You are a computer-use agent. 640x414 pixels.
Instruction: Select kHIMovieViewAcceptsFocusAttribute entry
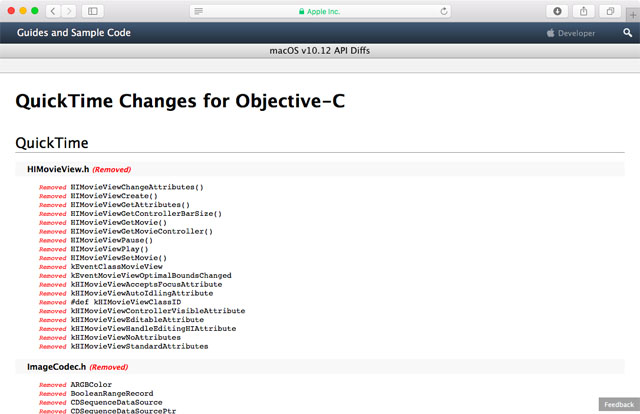click(147, 284)
